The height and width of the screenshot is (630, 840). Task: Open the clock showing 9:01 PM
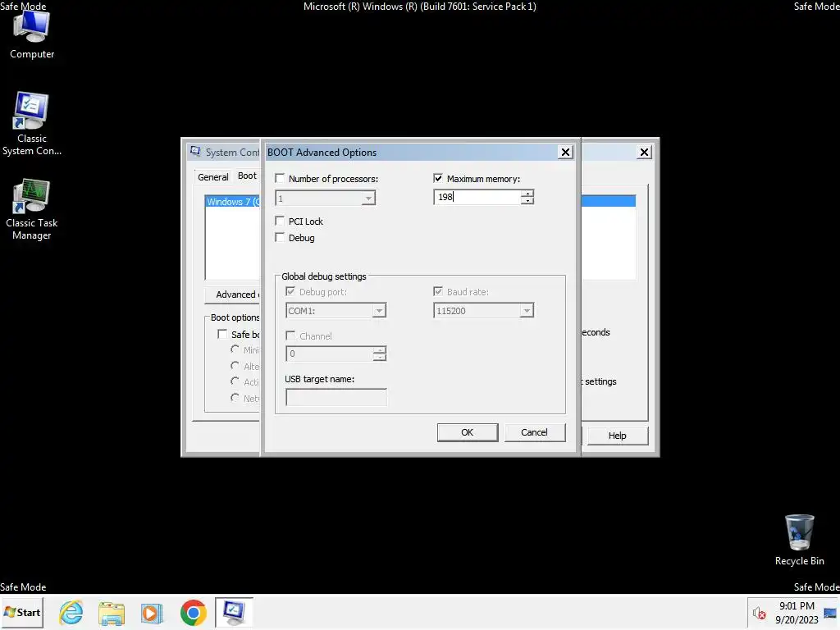click(797, 612)
